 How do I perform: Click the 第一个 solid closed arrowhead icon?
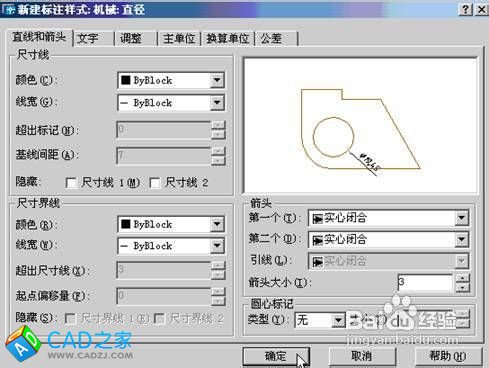[x=318, y=219]
